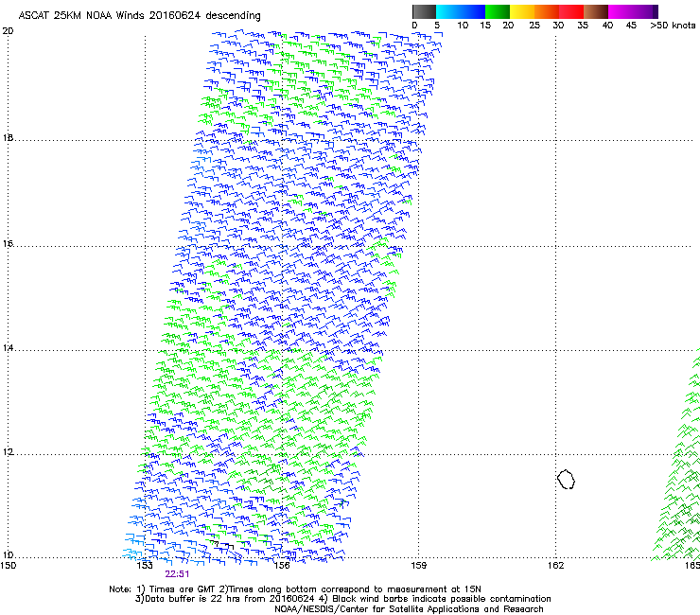Image resolution: width=700 pixels, height=615 pixels.
Task: Click the NOAA/NESDIS credit line
Action: click(409, 609)
